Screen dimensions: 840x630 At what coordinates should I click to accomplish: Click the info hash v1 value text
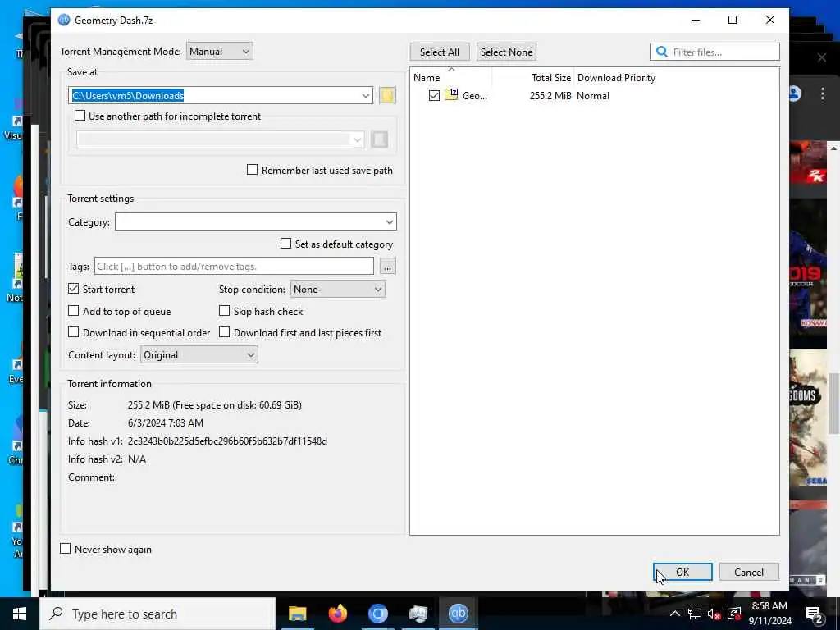(227, 441)
